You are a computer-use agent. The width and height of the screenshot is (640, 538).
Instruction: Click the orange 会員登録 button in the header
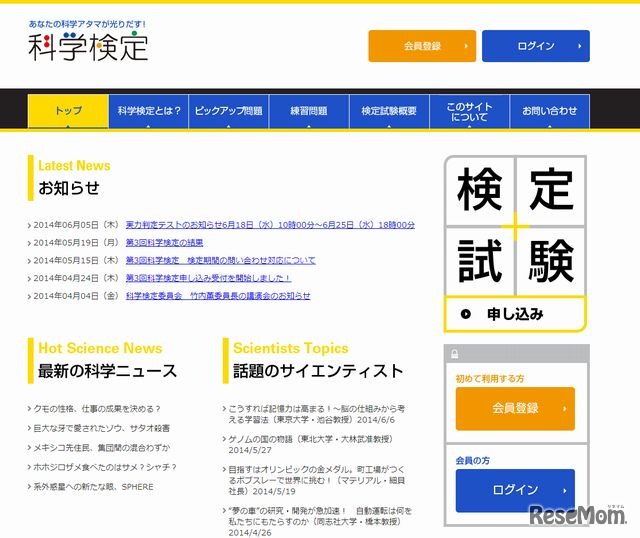point(422,46)
